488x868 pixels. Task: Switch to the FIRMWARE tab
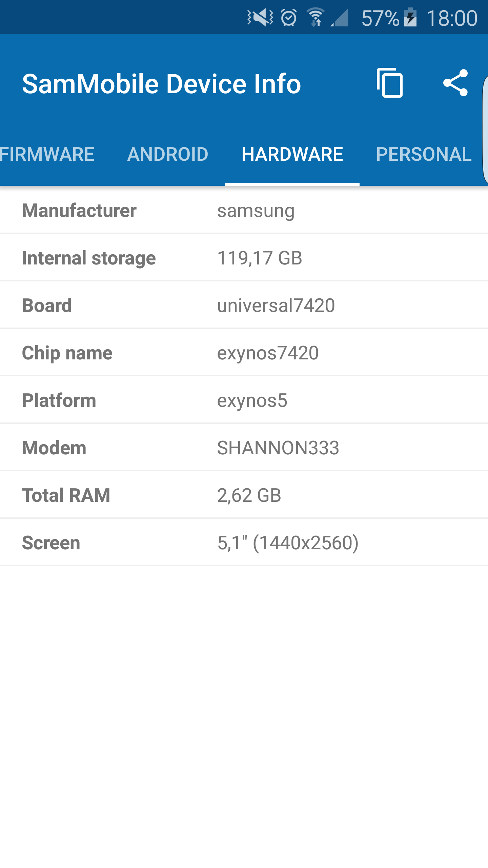[47, 154]
